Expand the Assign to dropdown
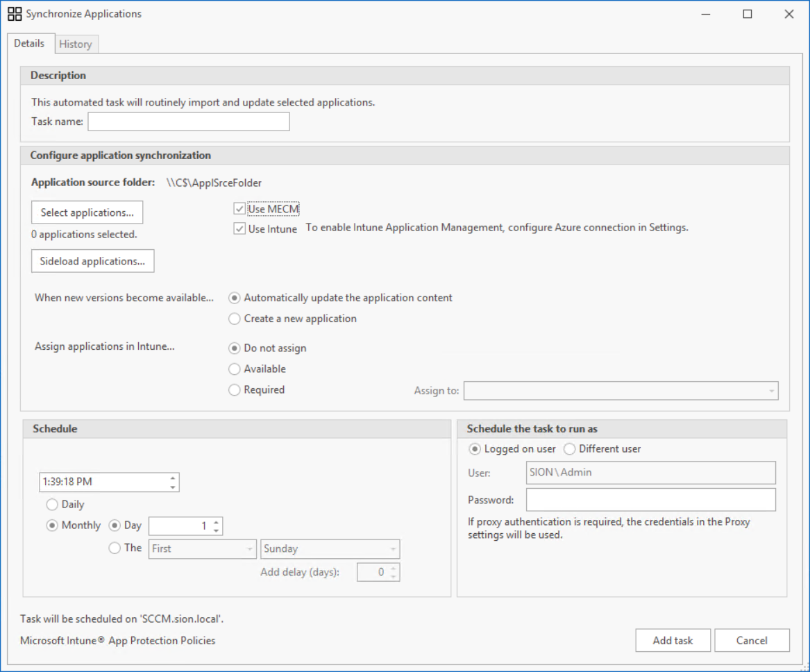This screenshot has width=810, height=672. click(x=771, y=391)
